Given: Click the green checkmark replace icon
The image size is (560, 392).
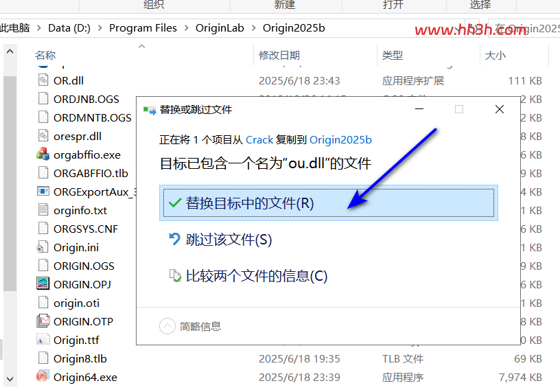Looking at the screenshot, I should (x=175, y=203).
